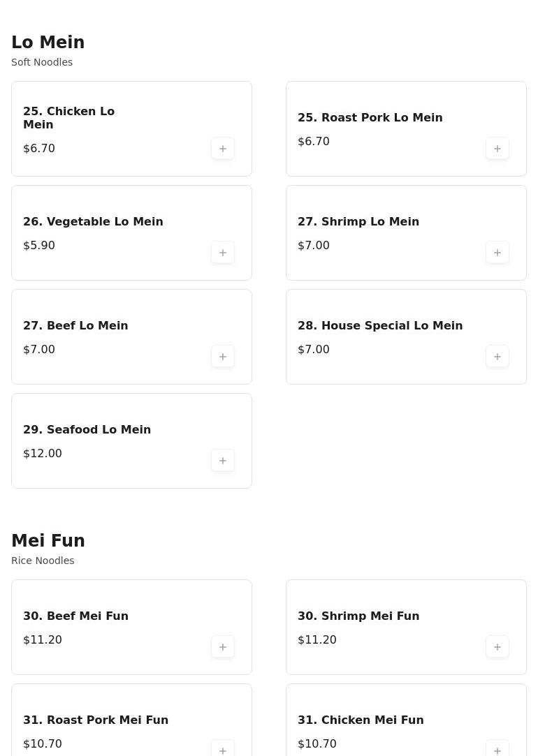538x756 pixels.
Task: Add House Special Lo Mein to order
Action: (x=497, y=357)
